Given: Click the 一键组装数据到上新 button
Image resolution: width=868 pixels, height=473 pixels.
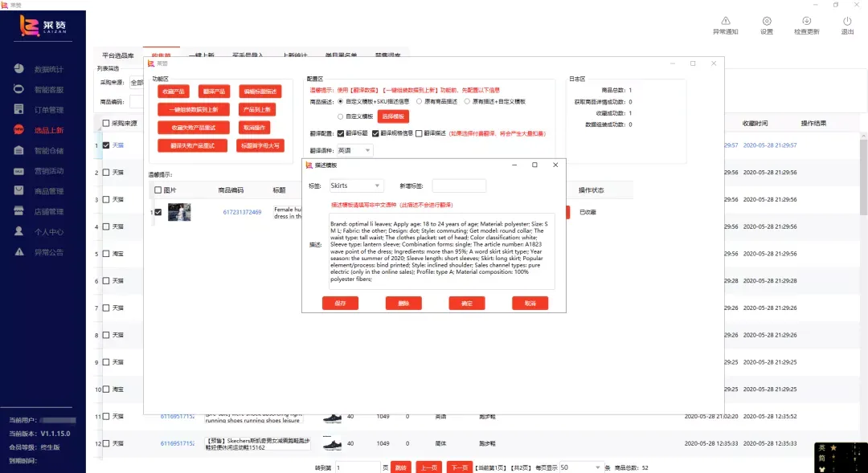Looking at the screenshot, I should pos(193,109).
